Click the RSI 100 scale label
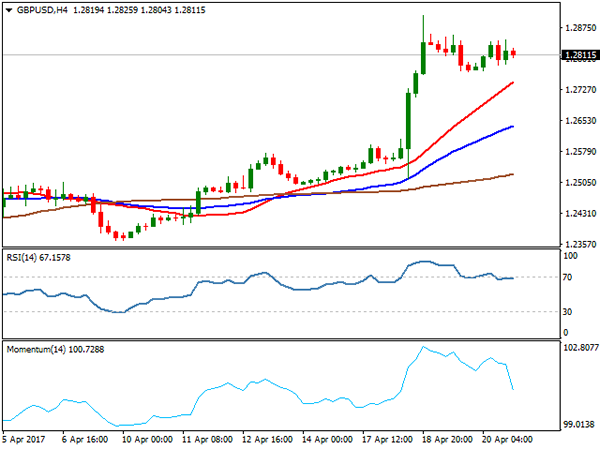 570,256
